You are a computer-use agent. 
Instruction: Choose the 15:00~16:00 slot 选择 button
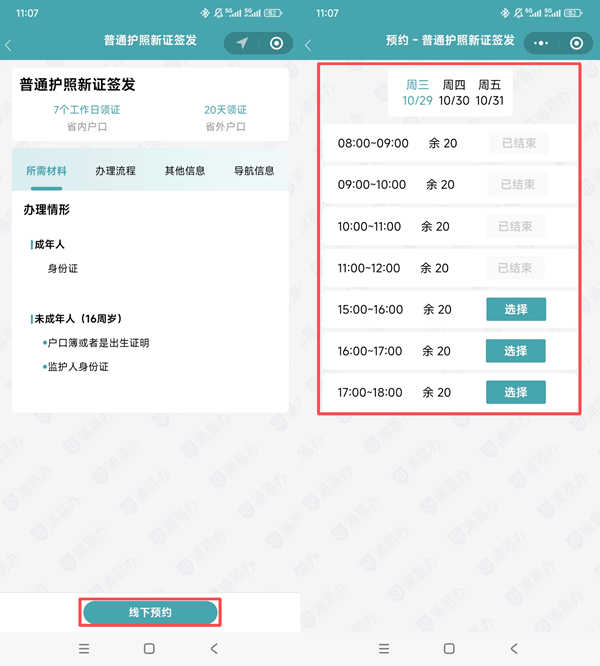coord(516,309)
